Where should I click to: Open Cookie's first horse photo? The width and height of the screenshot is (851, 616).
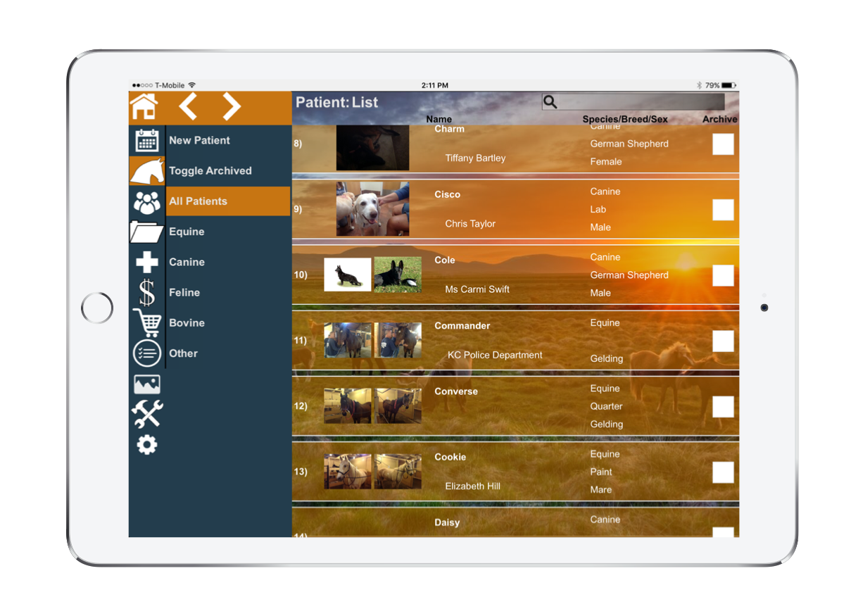coord(348,472)
